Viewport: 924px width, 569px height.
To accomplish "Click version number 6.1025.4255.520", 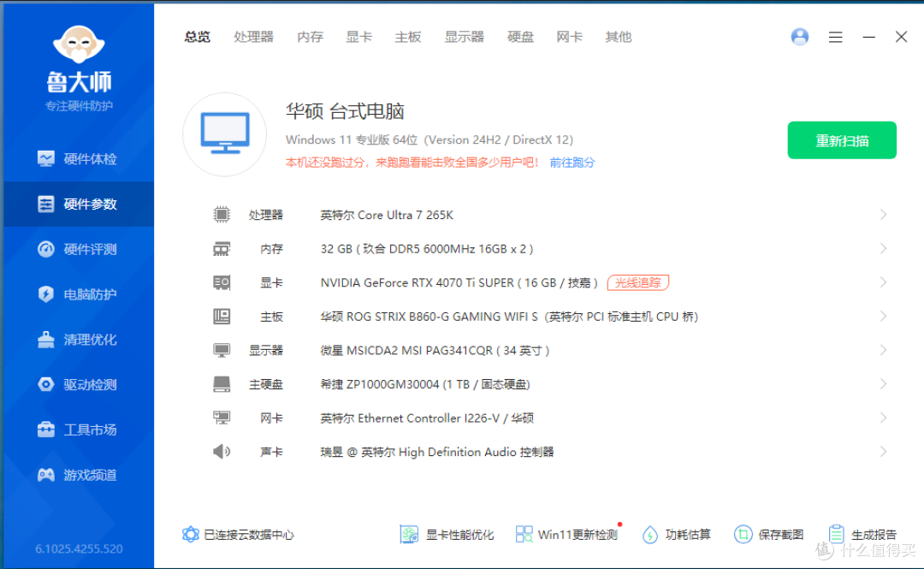I will [79, 548].
